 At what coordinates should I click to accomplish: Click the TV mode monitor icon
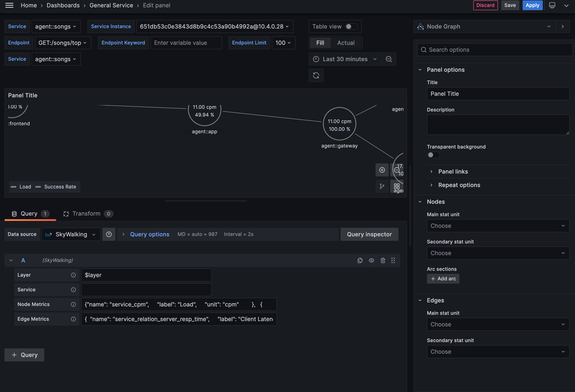pos(552,5)
